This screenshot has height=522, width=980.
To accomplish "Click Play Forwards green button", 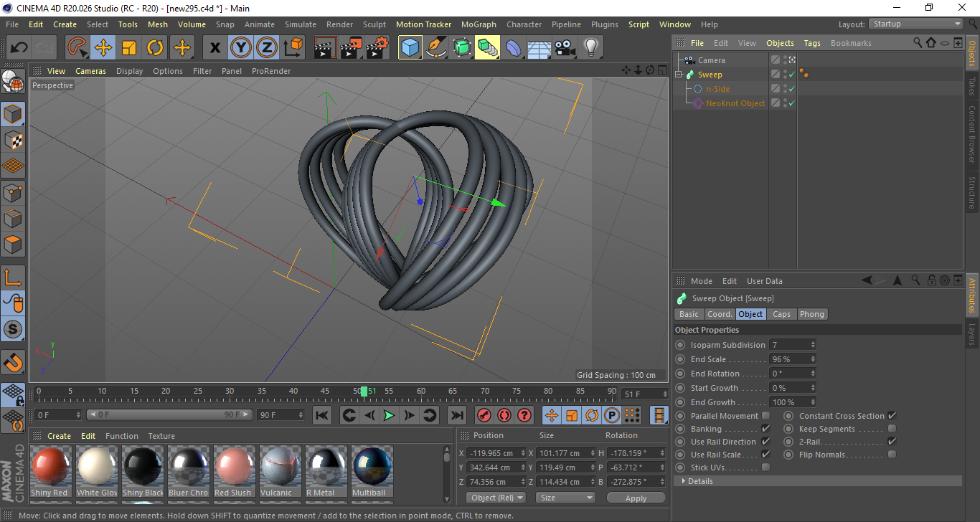I will tap(389, 415).
